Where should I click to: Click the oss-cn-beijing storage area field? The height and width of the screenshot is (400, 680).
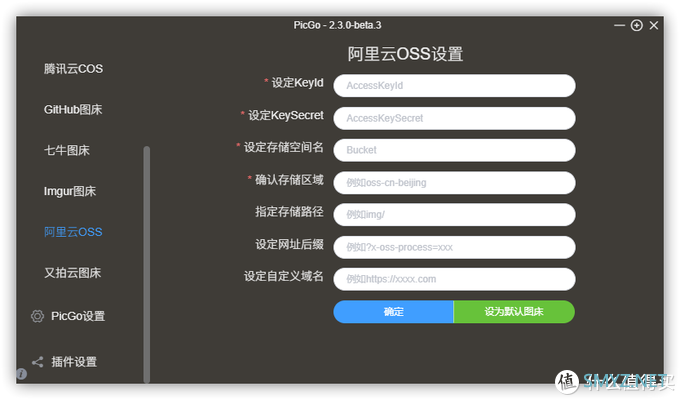[454, 183]
